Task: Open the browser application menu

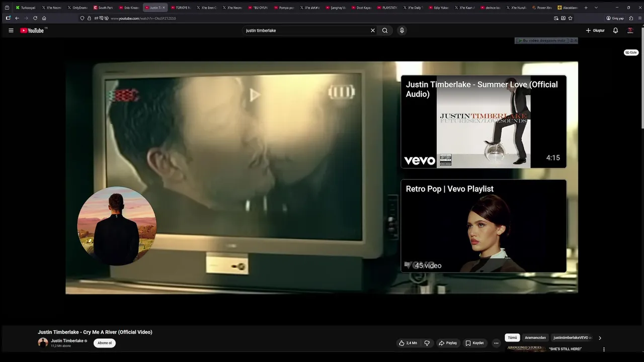Action: pos(640,18)
